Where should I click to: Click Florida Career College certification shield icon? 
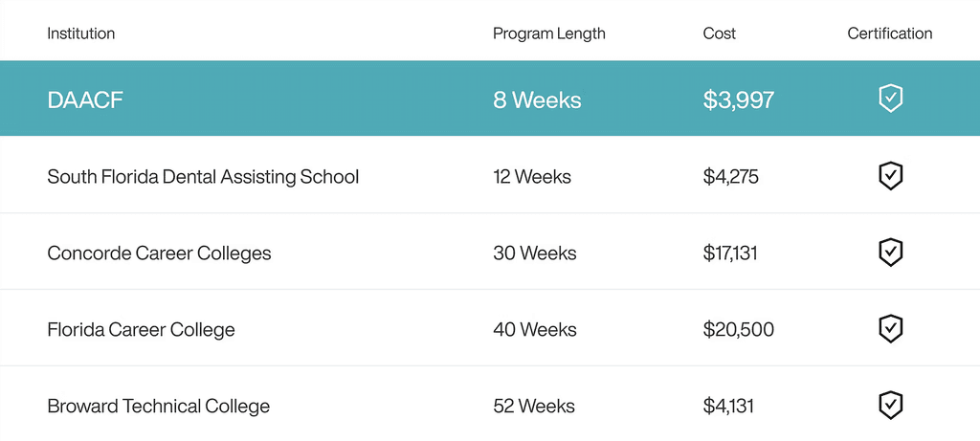point(890,328)
